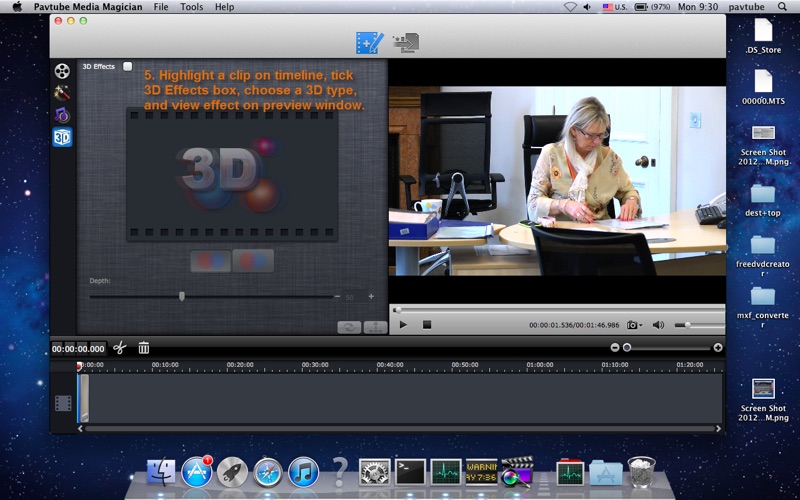This screenshot has height=500, width=800.
Task: Click the scissors split clip tool
Action: point(119,348)
